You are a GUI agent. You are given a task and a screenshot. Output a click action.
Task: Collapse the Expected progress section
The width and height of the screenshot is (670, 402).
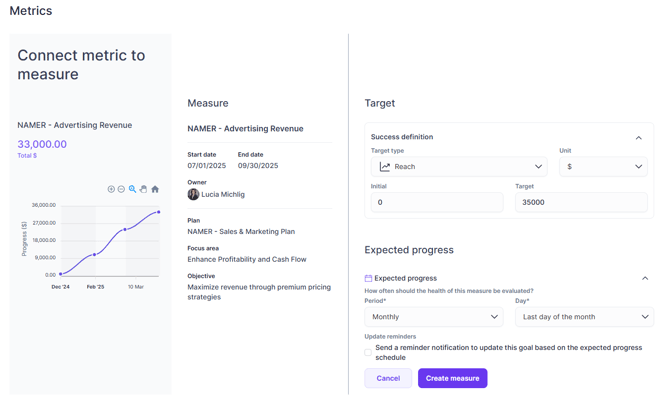point(645,278)
